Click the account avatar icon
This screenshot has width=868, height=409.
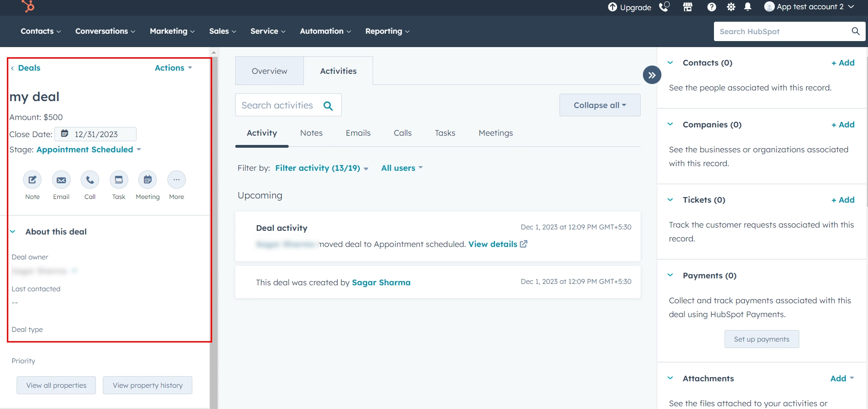coord(769,6)
